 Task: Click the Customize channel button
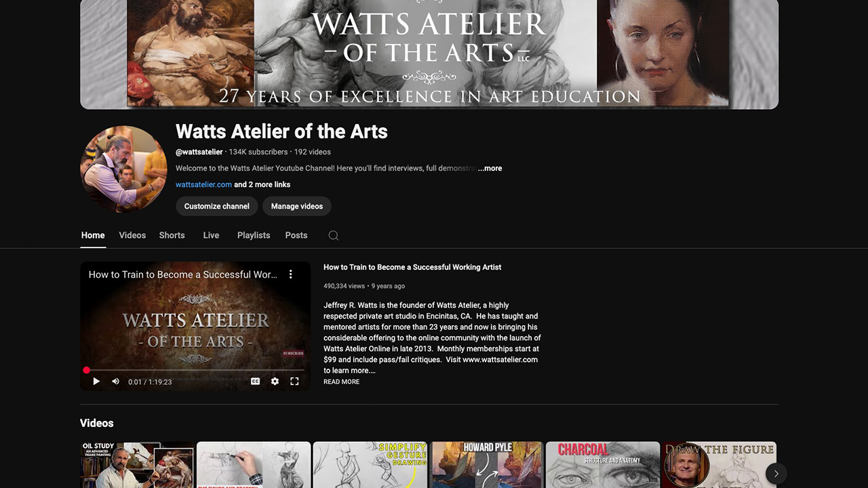(x=217, y=206)
